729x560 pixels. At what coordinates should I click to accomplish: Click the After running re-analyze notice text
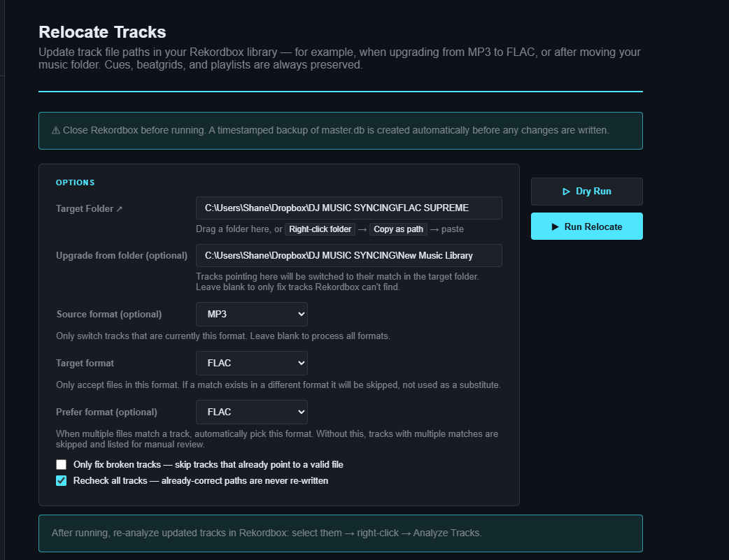[x=267, y=533]
